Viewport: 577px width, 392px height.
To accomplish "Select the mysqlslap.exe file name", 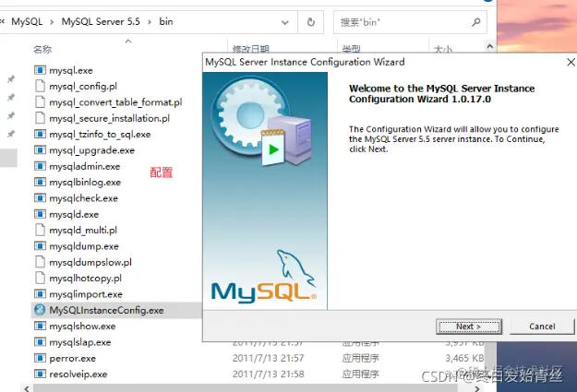I will (80, 342).
